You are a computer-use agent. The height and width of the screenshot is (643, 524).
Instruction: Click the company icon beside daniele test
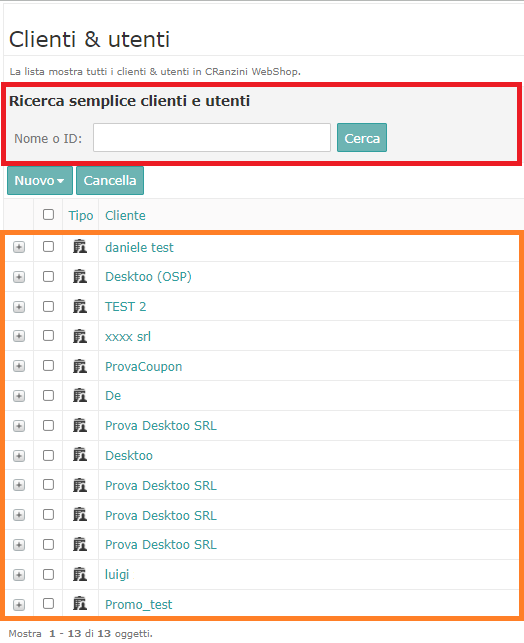tap(80, 246)
